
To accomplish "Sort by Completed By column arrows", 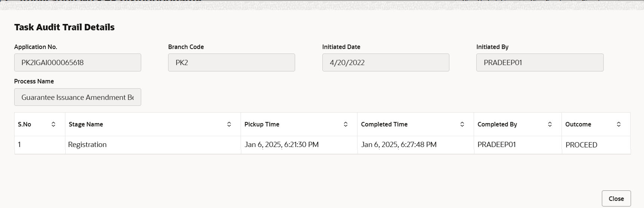I will pos(550,124).
